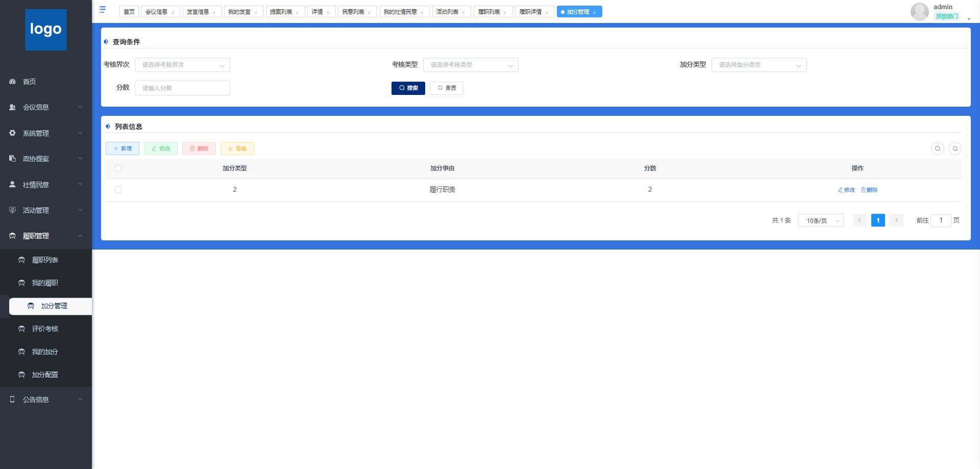The image size is (980, 469).
Task: Open 加分配置 in the sidebar
Action: tap(45, 375)
